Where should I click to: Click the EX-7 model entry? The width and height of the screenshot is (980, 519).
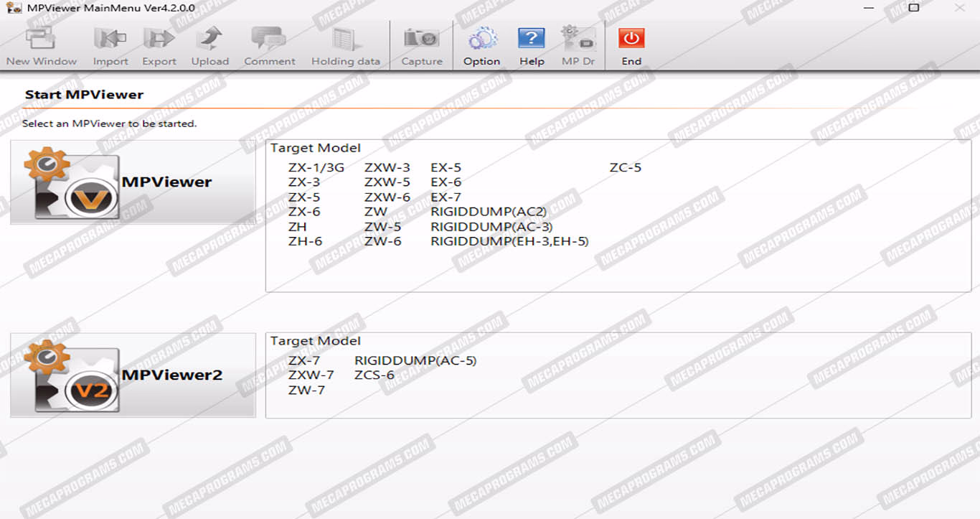click(446, 197)
